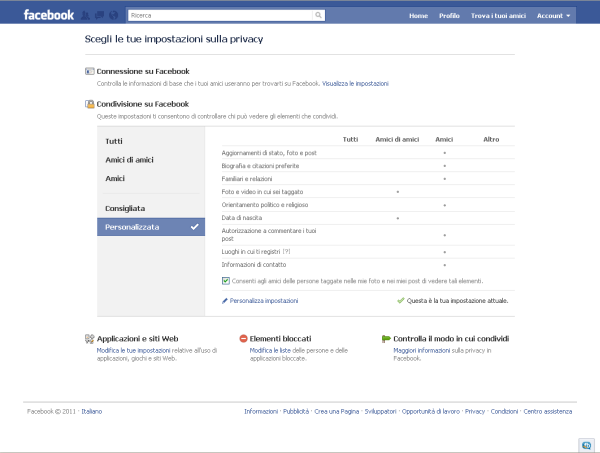Click Visualizza le impostazioni link

coord(355,84)
